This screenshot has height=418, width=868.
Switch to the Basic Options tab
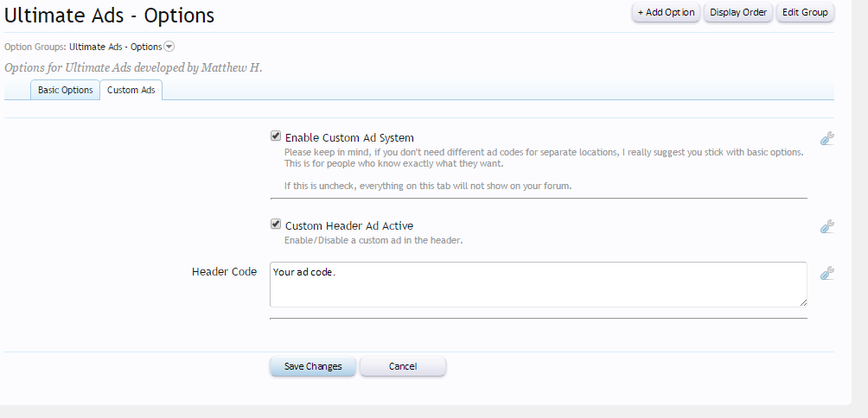[x=65, y=90]
